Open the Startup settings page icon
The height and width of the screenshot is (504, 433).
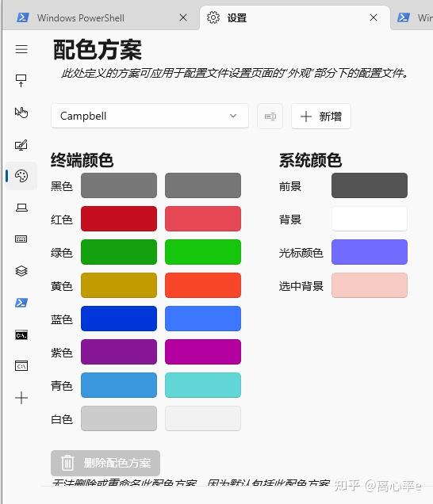point(21,80)
